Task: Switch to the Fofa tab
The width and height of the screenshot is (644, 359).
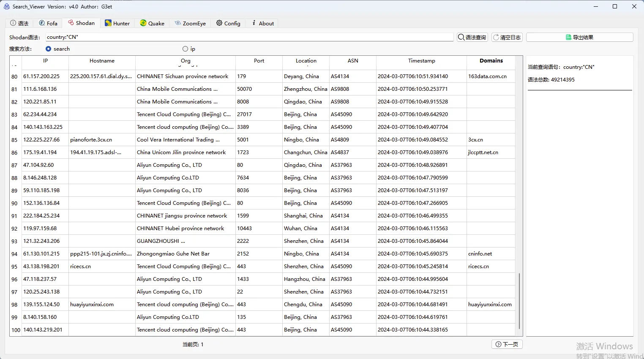Action: tap(48, 23)
